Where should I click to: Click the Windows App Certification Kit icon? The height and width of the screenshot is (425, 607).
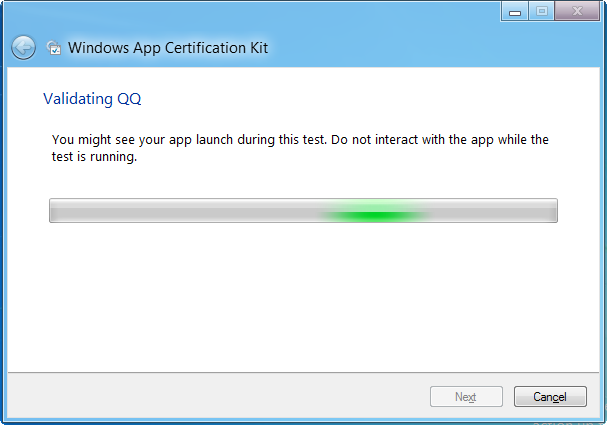pos(54,48)
